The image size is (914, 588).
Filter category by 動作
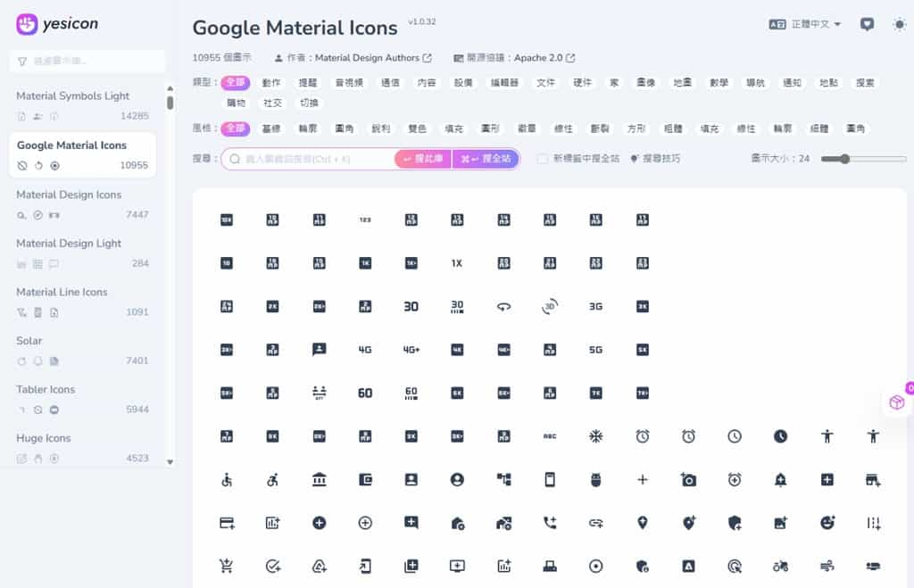(x=271, y=83)
